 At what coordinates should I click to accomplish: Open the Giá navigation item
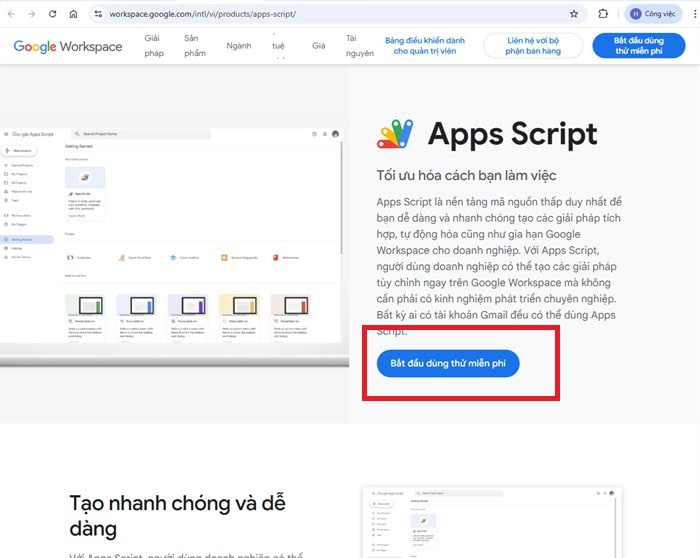pyautogui.click(x=319, y=46)
